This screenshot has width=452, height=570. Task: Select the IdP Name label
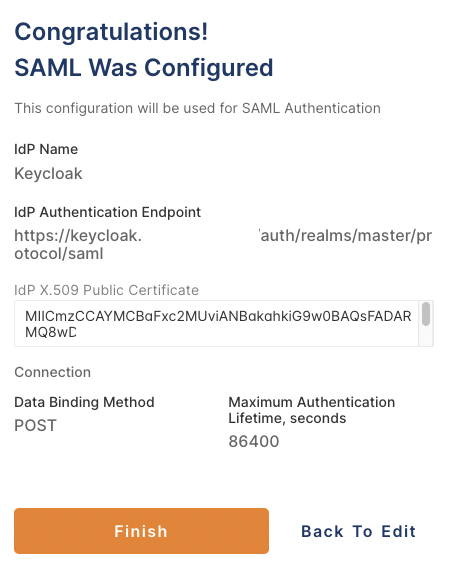[x=46, y=149]
